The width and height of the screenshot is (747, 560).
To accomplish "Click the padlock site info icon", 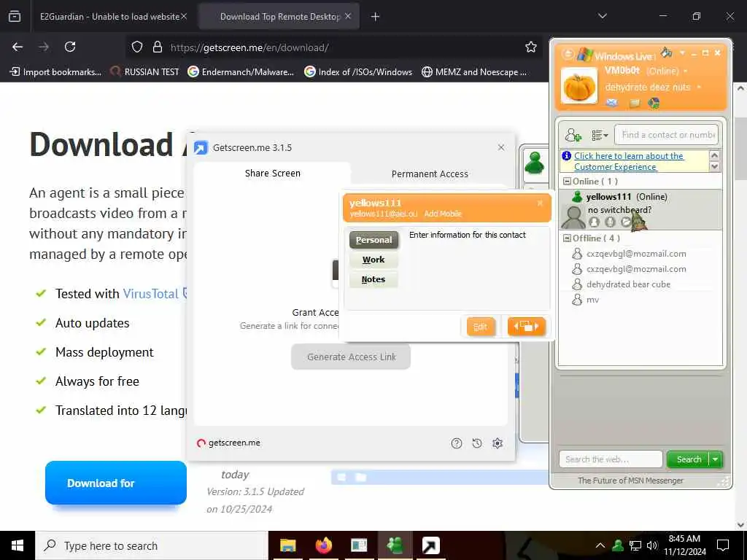I will tap(158, 47).
